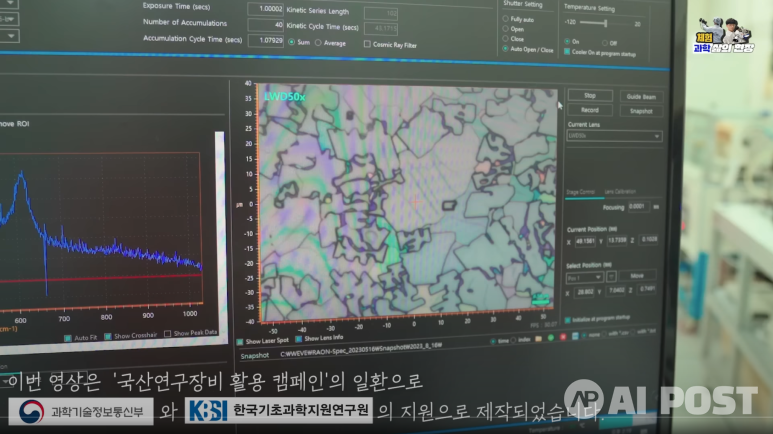Choose the Fully auto shutter option

tap(505, 19)
